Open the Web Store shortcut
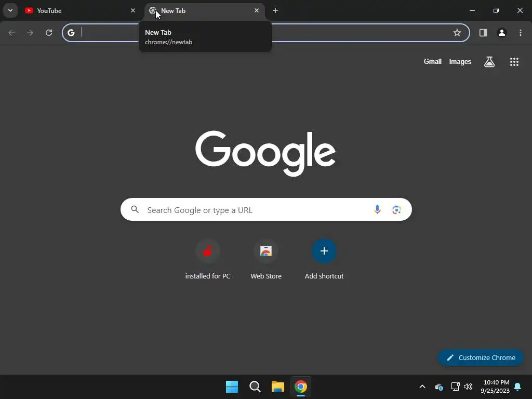 point(266,260)
